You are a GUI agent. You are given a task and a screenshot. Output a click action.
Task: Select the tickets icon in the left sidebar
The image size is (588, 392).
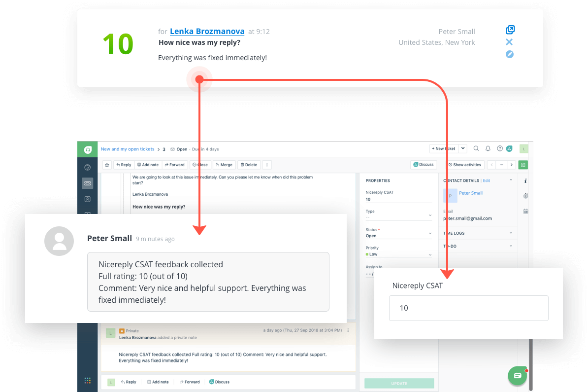pyautogui.click(x=87, y=183)
